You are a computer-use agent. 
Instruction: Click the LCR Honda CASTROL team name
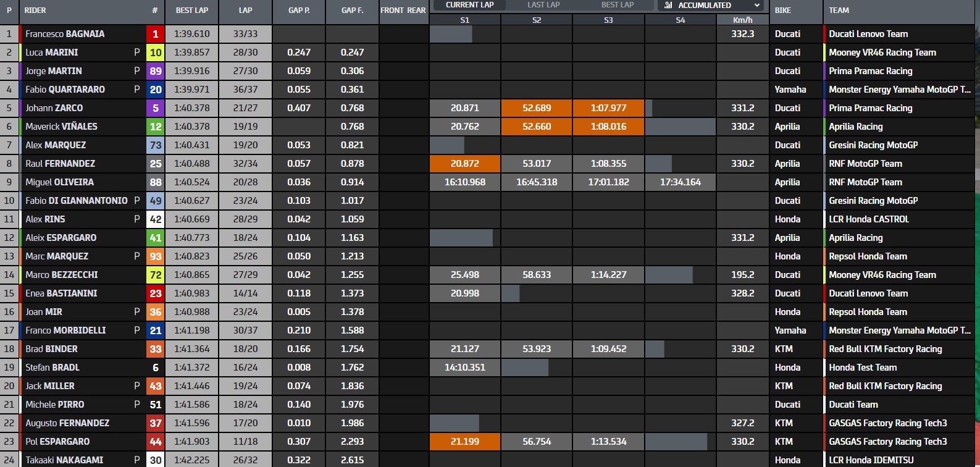pyautogui.click(x=869, y=219)
